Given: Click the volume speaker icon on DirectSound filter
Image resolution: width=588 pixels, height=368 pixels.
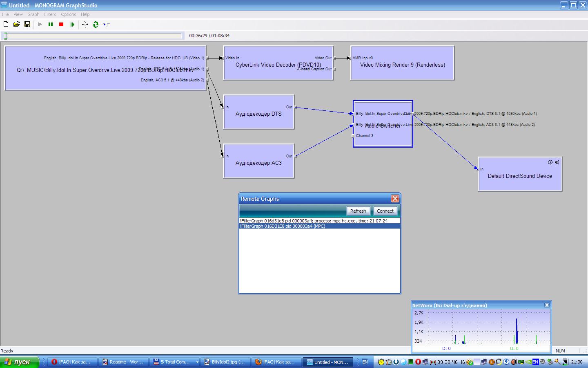Looking at the screenshot, I should (x=557, y=162).
